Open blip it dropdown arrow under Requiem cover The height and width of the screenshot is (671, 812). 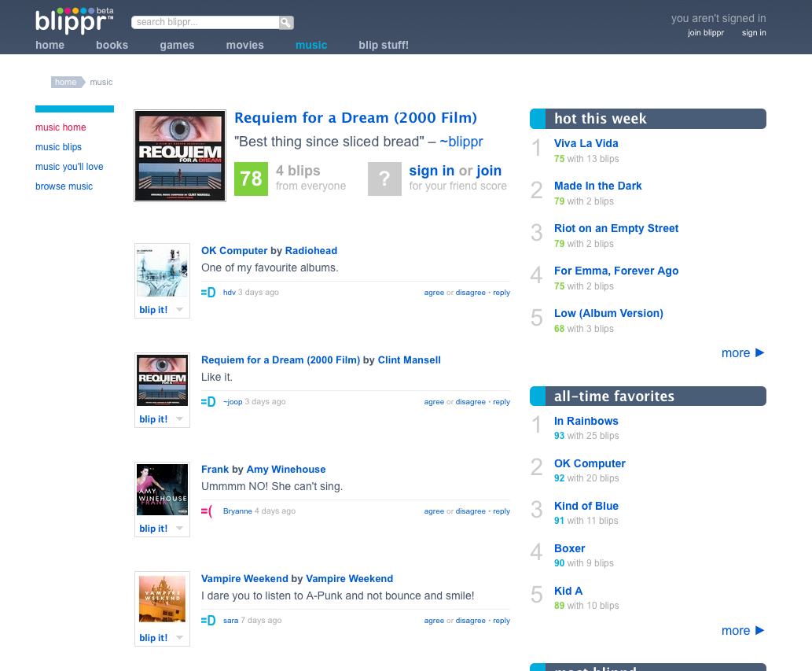(x=180, y=418)
